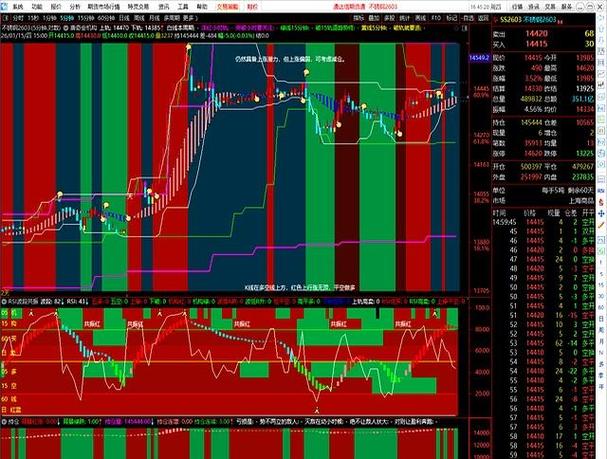The image size is (607, 459).
Task: Click the 指标 toolbar button
Action: (359, 18)
